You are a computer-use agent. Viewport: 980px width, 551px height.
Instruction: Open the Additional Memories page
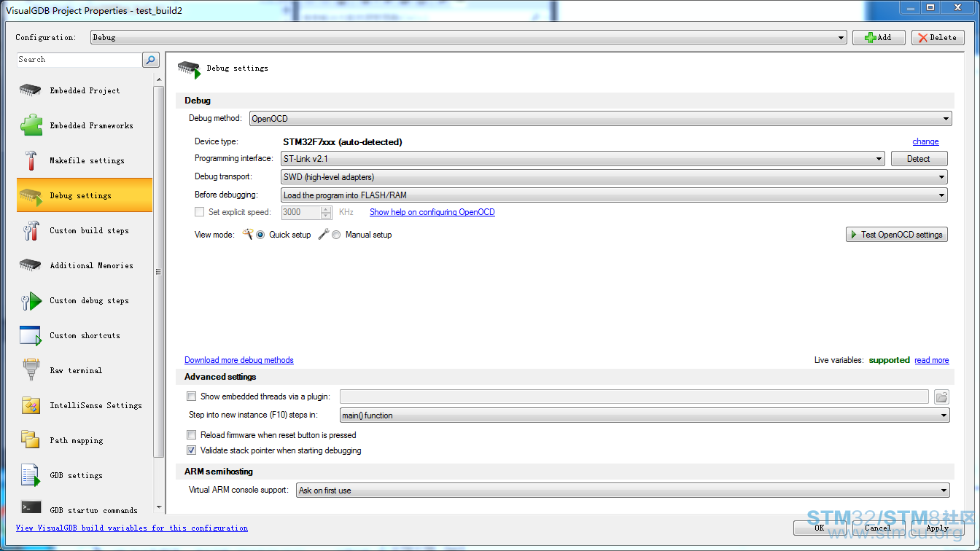point(85,265)
